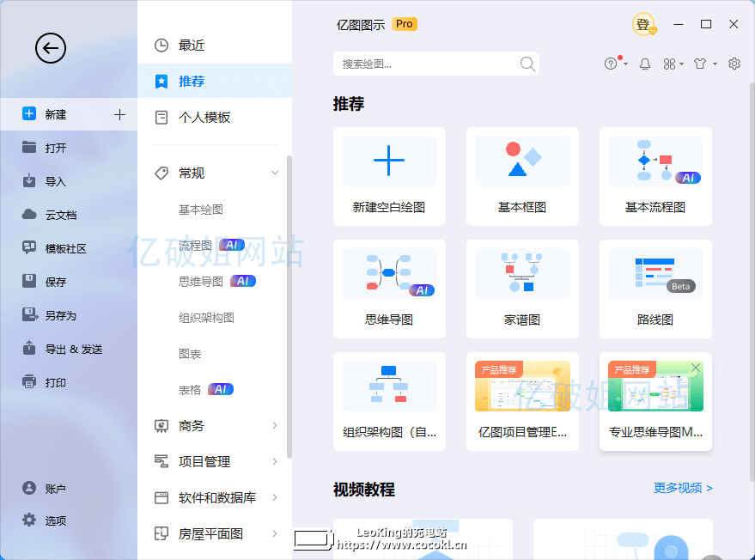Viewport: 755px width, 560px height.
Task: Open 导出 & 发送 export option
Action: (x=69, y=349)
